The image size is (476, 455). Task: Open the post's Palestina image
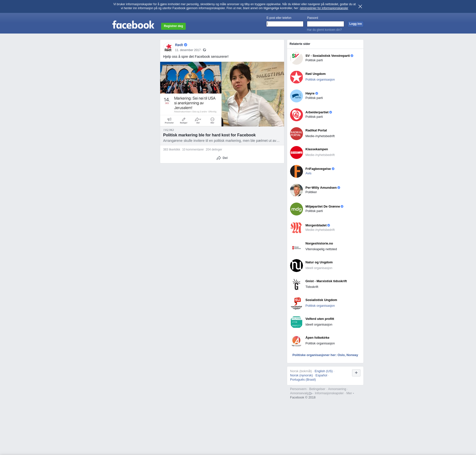click(222, 94)
